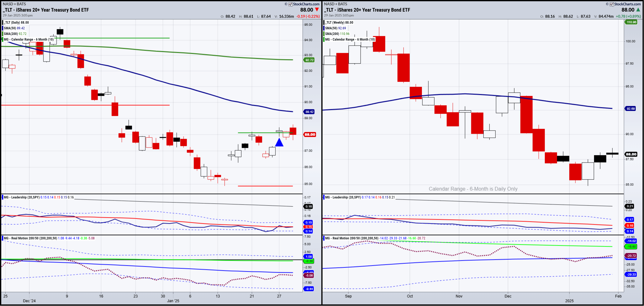The width and height of the screenshot is (644, 306).
Task: Click the daily open value 'O: 88.42'
Action: tap(228, 16)
